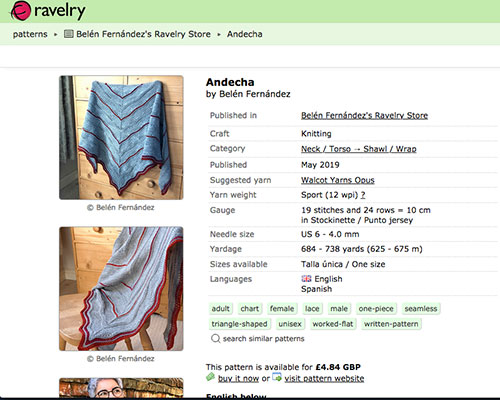
Task: Select the lace tag
Action: coord(312,309)
